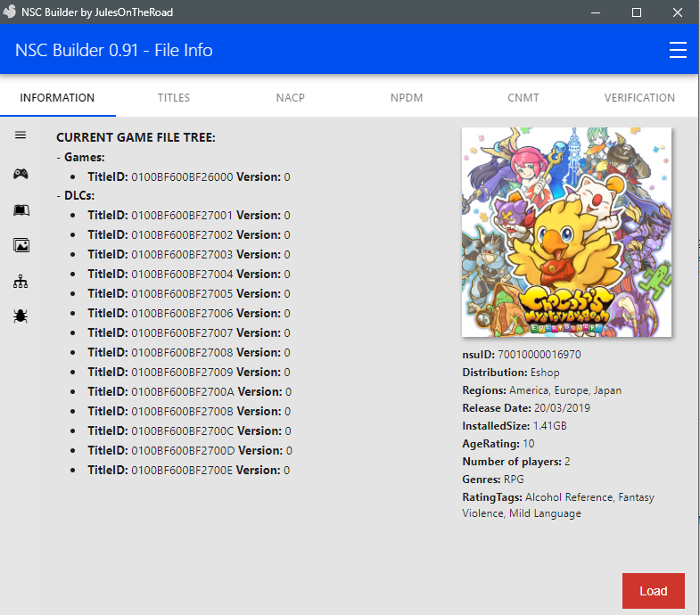Switch to the INFORMATION tab
The image size is (700, 615).
(x=57, y=98)
